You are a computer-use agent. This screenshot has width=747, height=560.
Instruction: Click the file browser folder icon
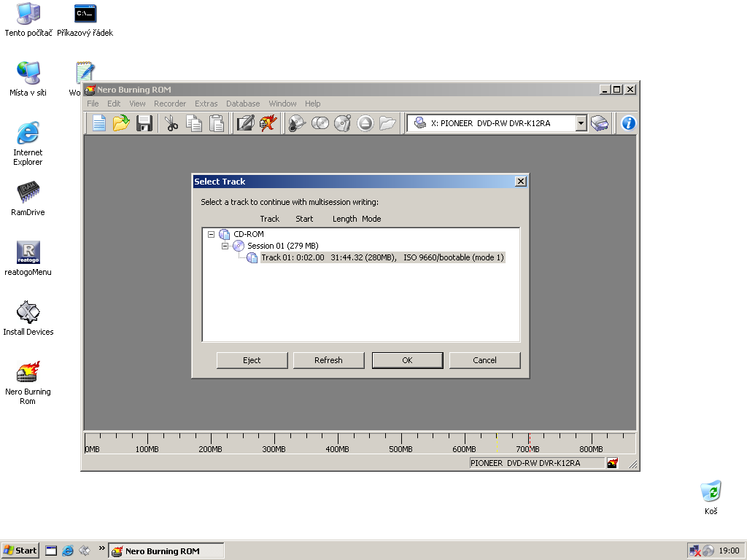click(388, 123)
